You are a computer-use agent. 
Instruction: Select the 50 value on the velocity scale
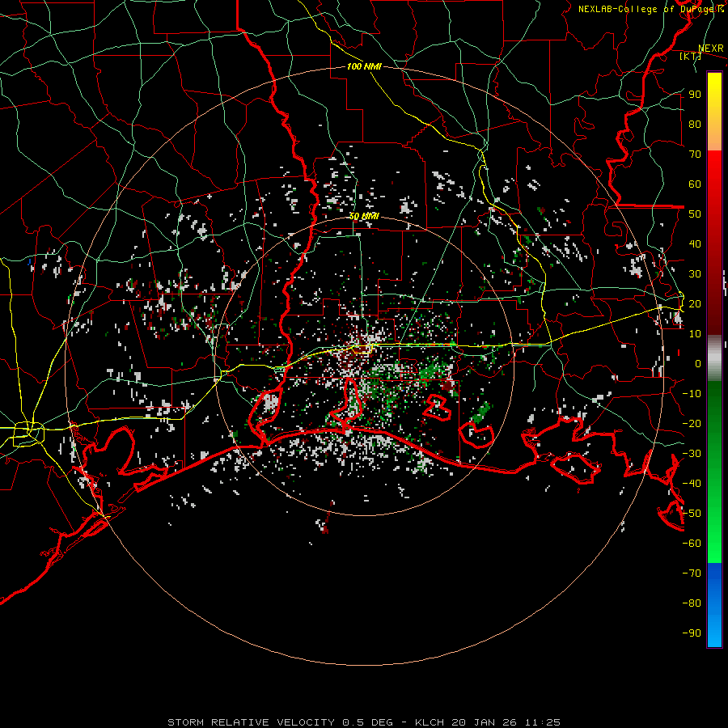tap(695, 214)
